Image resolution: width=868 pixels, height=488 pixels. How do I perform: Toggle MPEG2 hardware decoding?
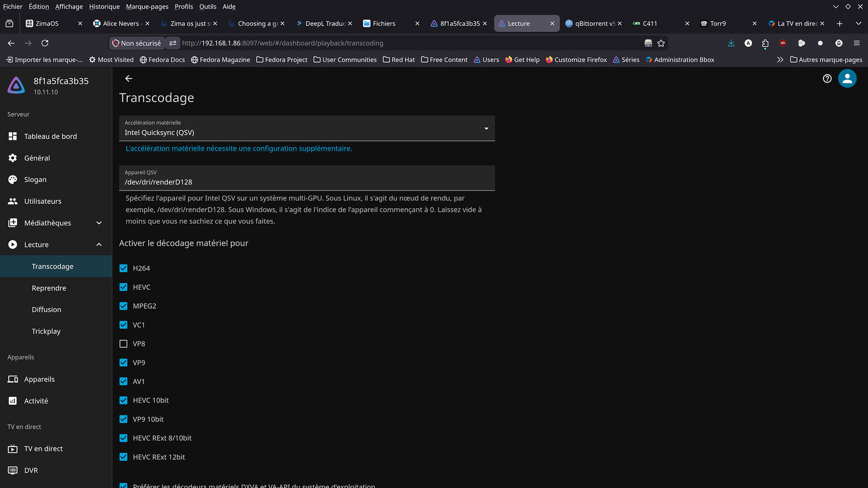coord(123,306)
